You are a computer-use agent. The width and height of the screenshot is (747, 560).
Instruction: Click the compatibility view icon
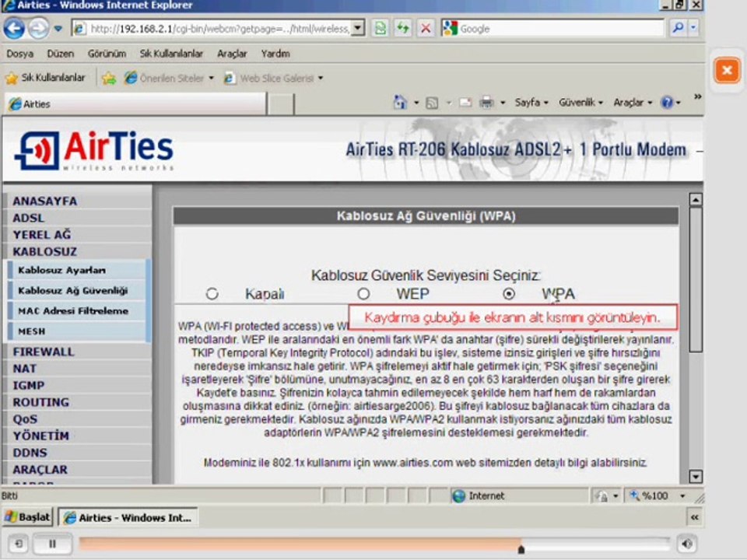click(x=381, y=29)
